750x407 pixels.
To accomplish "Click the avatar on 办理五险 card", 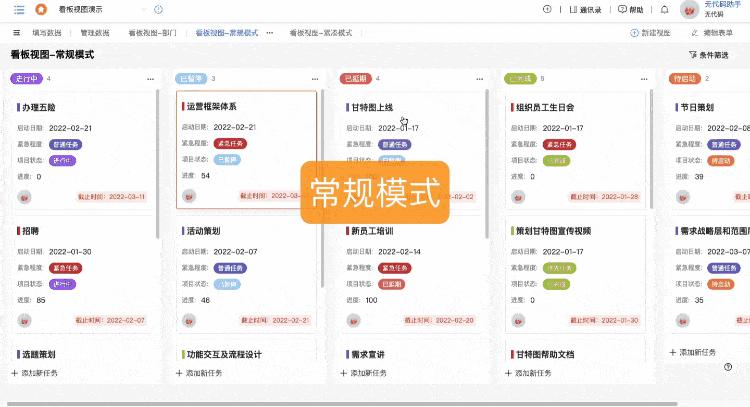I will [x=24, y=197].
